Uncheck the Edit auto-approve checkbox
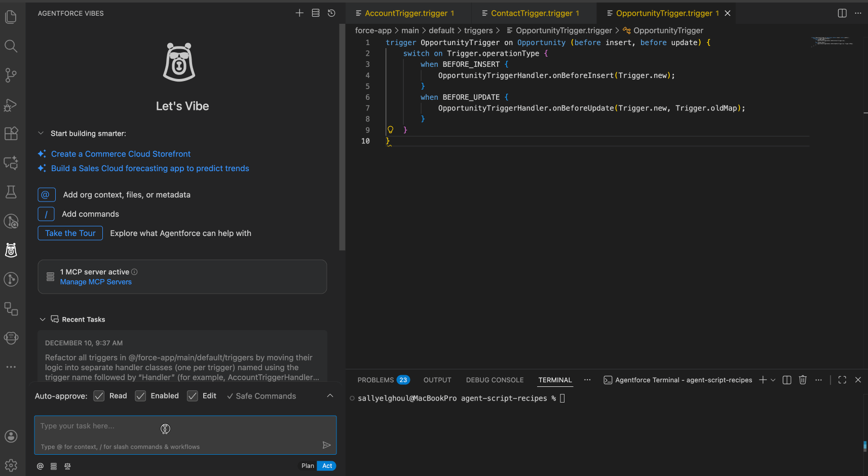 coord(193,395)
